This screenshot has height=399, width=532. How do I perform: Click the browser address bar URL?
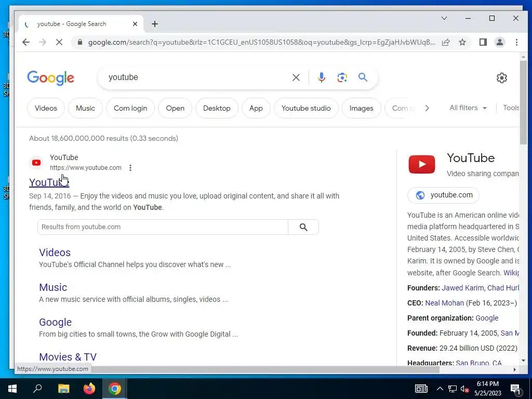click(x=262, y=42)
